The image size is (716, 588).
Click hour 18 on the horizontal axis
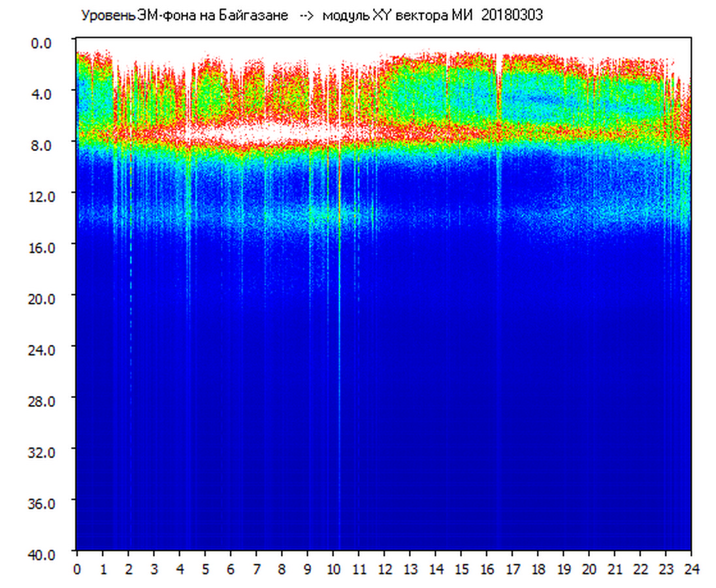tap(538, 569)
